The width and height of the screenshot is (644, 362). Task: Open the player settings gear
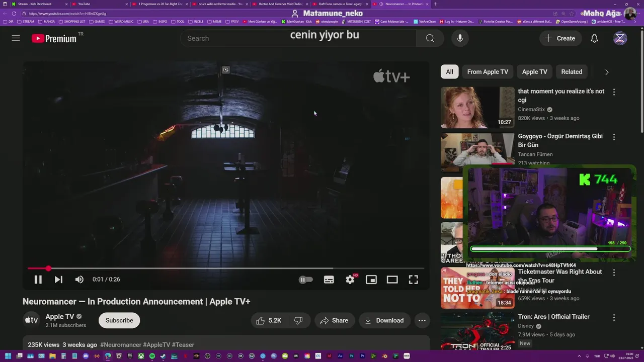(x=350, y=280)
